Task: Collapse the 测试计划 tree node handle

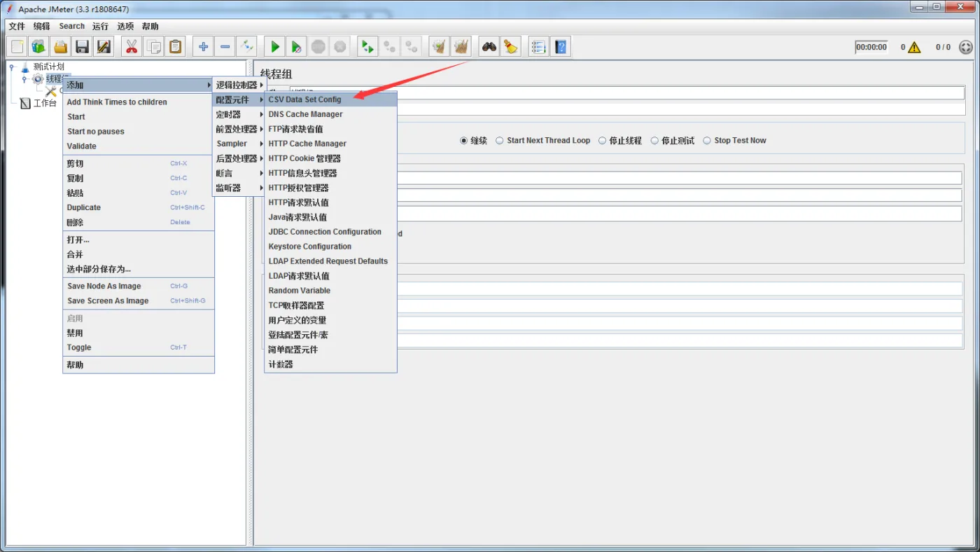Action: click(12, 67)
